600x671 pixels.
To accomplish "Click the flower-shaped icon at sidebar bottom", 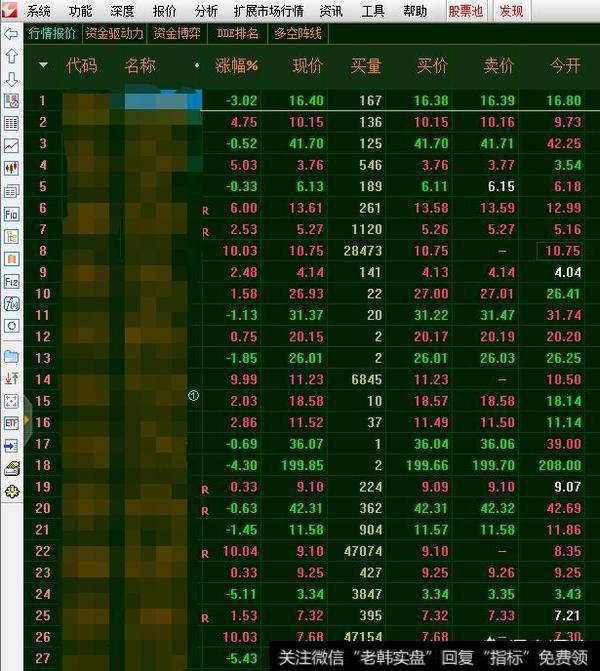I will 12,491.
